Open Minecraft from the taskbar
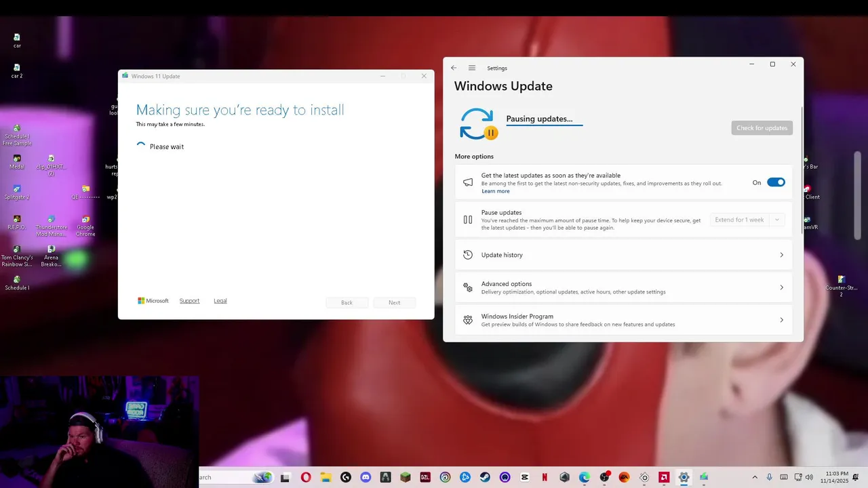This screenshot has width=868, height=488. (x=406, y=477)
